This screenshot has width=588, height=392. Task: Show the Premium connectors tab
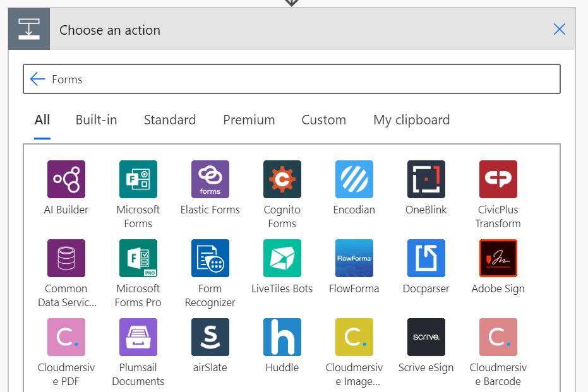(249, 120)
